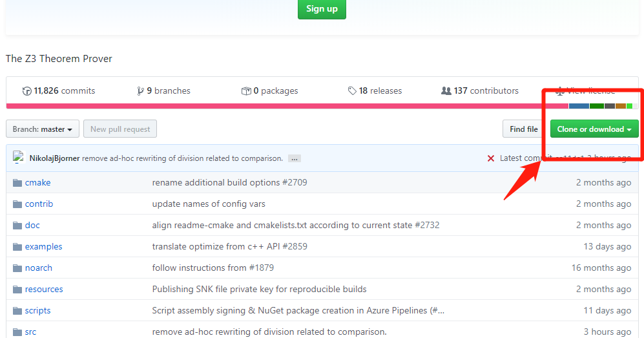Open NikolajBjorner's avatar thumbnail
The width and height of the screenshot is (644, 338).
point(18,157)
